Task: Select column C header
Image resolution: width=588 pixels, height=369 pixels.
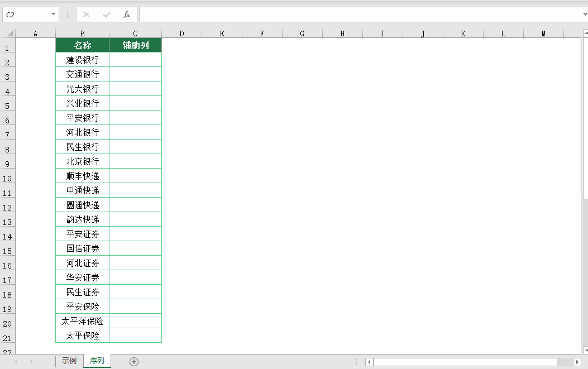Action: [x=135, y=33]
